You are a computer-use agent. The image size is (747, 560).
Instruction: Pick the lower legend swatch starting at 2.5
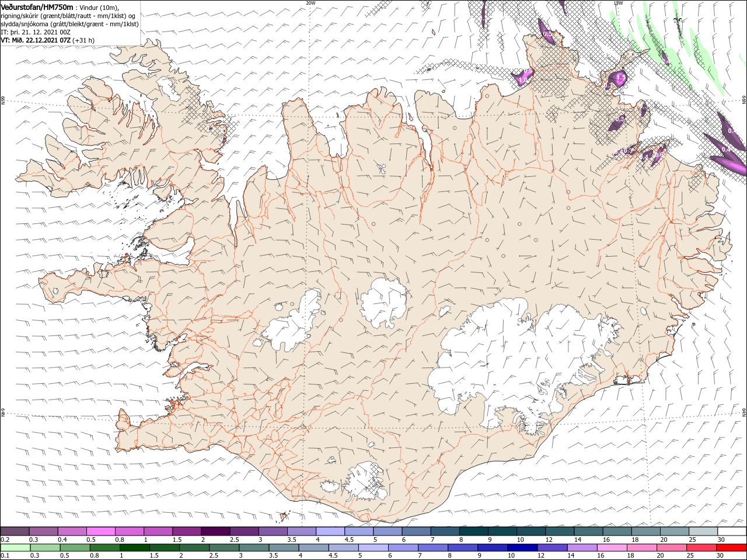[x=224, y=548]
